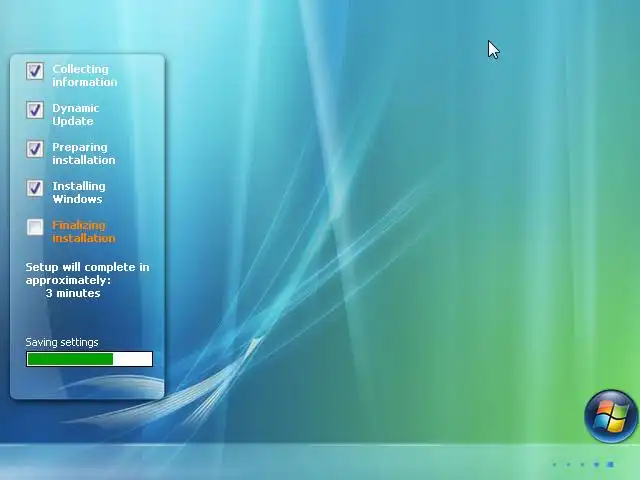
Task: Click the Collecting information checkbox
Action: (35, 71)
